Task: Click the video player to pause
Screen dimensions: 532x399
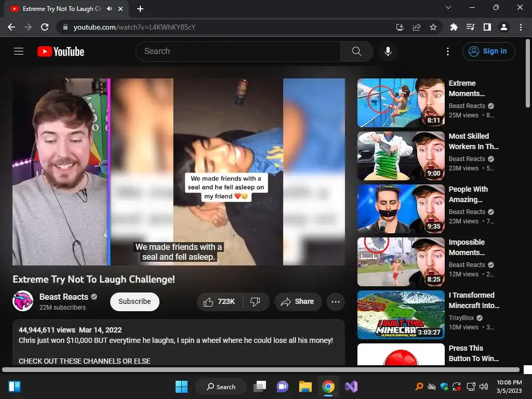Action: tap(179, 172)
